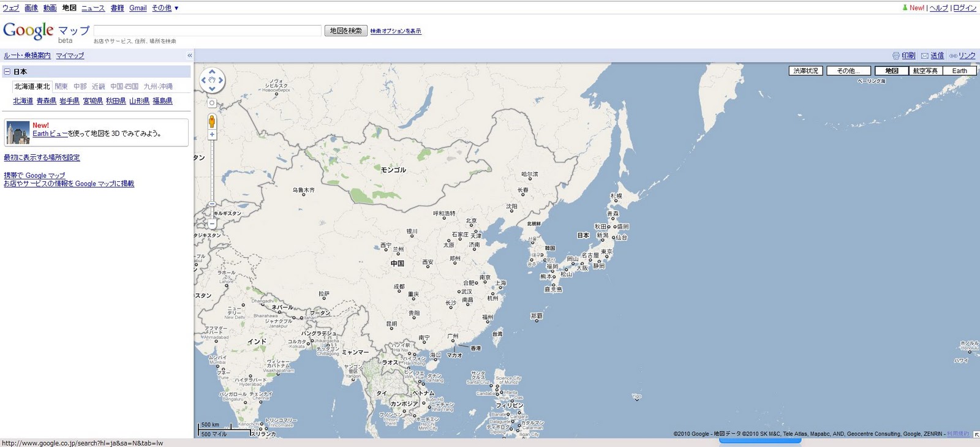The height and width of the screenshot is (447, 980).
Task: Click the chain-link icon next to リンク
Action: pos(953,56)
